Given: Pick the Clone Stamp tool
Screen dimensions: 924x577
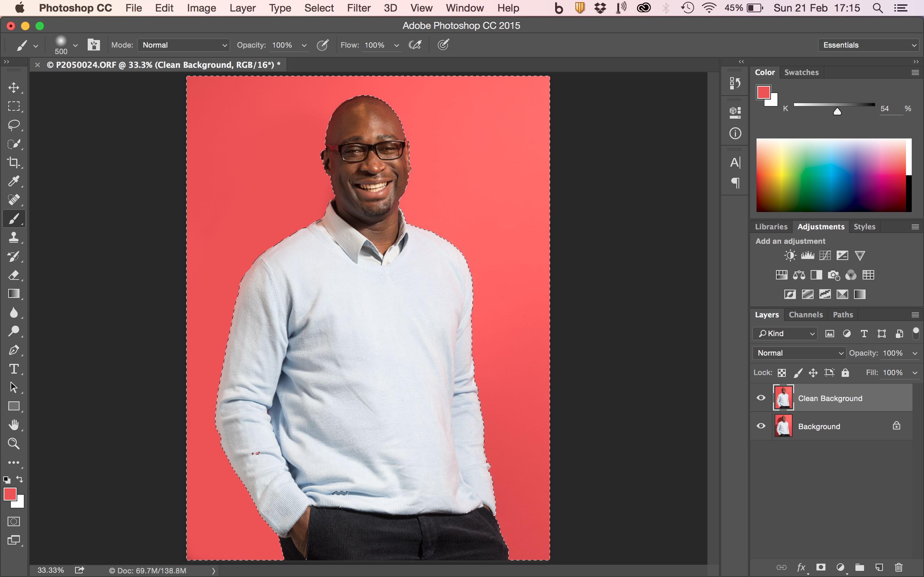Looking at the screenshot, I should 14,237.
